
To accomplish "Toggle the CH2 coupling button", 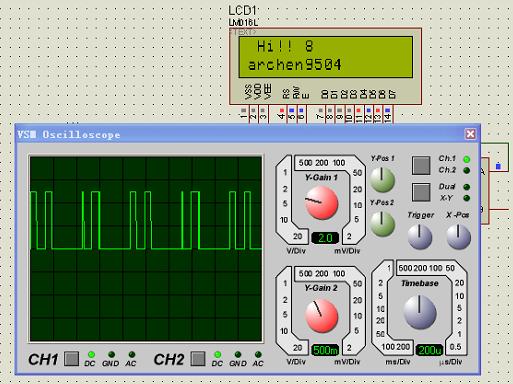I will [x=198, y=359].
